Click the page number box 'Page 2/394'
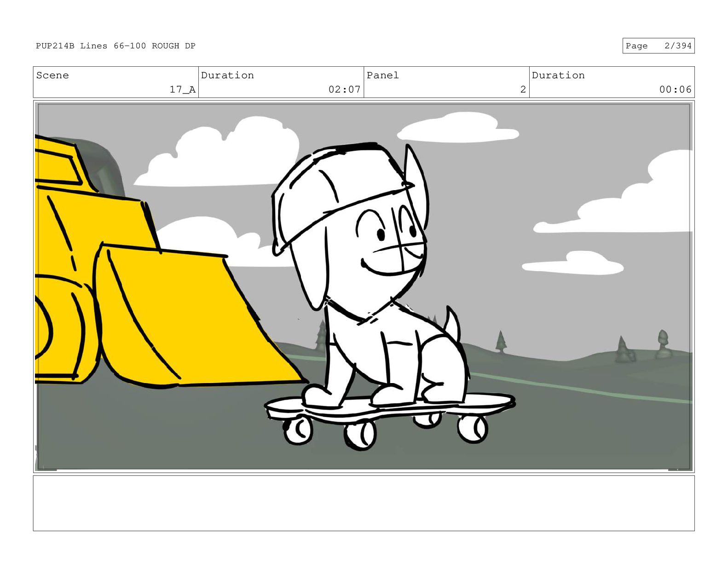 tap(658, 46)
